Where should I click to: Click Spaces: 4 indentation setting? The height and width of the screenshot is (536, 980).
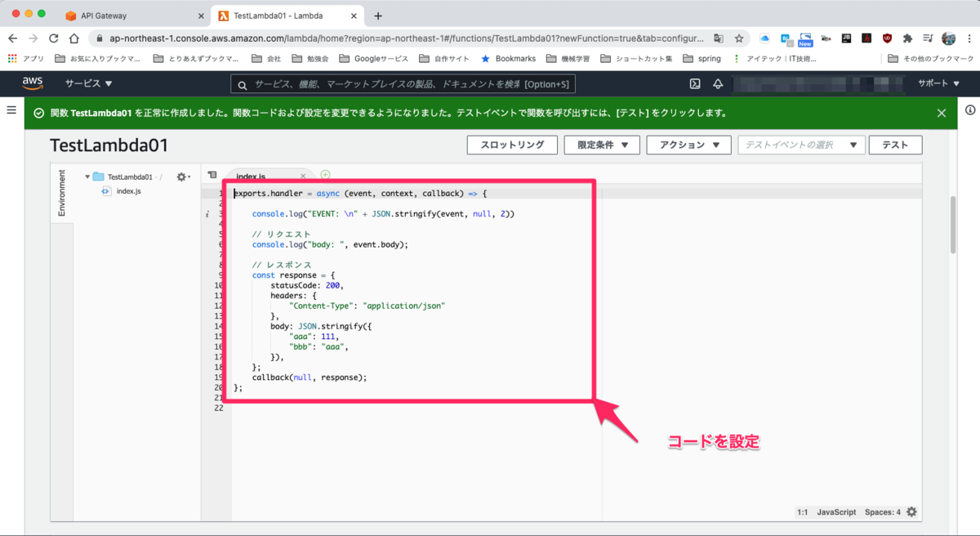[x=883, y=512]
